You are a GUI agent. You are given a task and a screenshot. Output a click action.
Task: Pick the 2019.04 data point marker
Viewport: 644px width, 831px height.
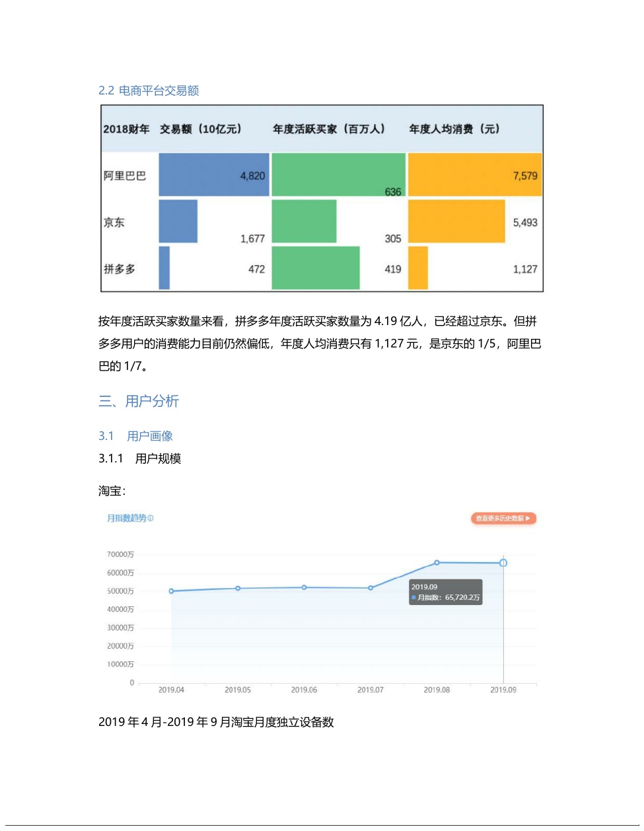coord(171,591)
